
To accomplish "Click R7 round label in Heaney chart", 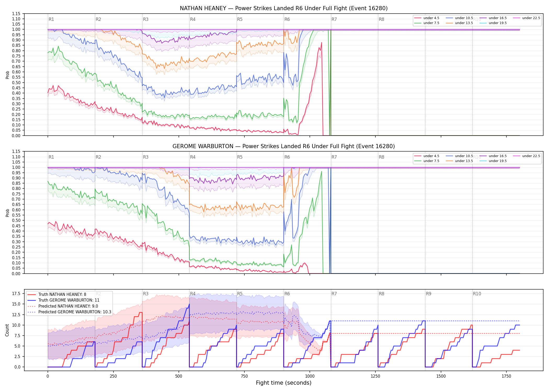I will [334, 19].
